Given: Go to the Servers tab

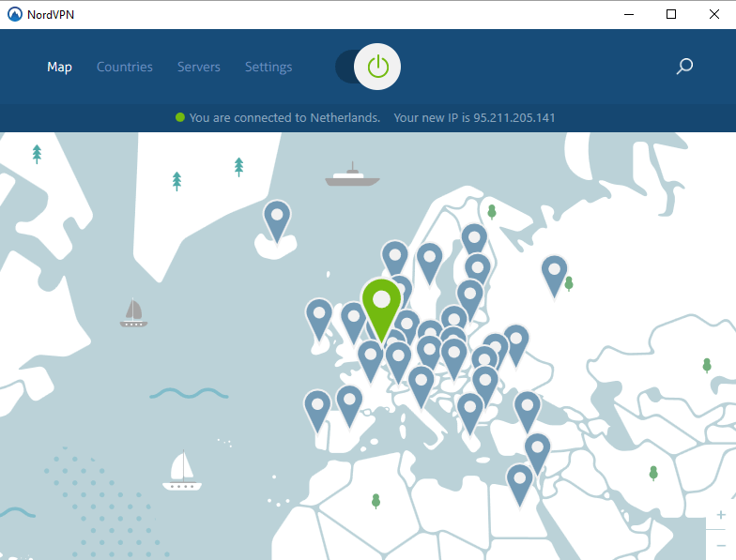Looking at the screenshot, I should [x=199, y=68].
